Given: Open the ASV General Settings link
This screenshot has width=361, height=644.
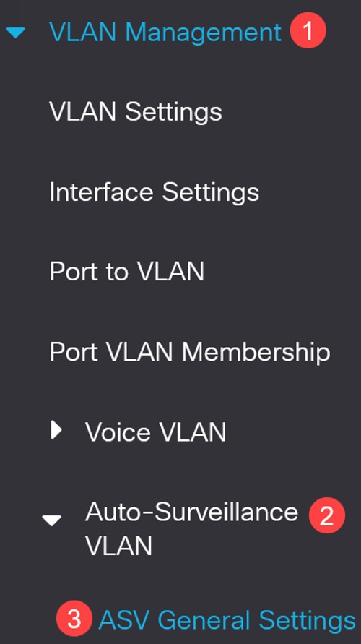Looking at the screenshot, I should (x=227, y=620).
